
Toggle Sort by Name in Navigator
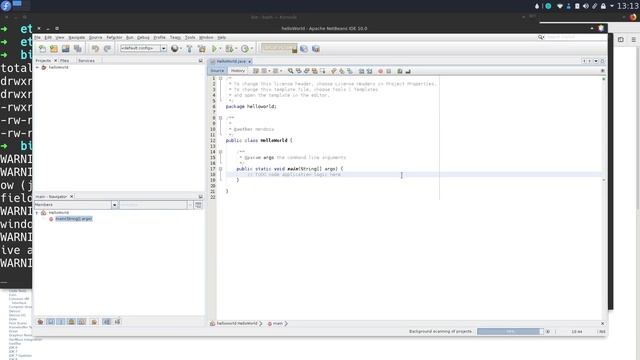pyautogui.click(x=106, y=322)
